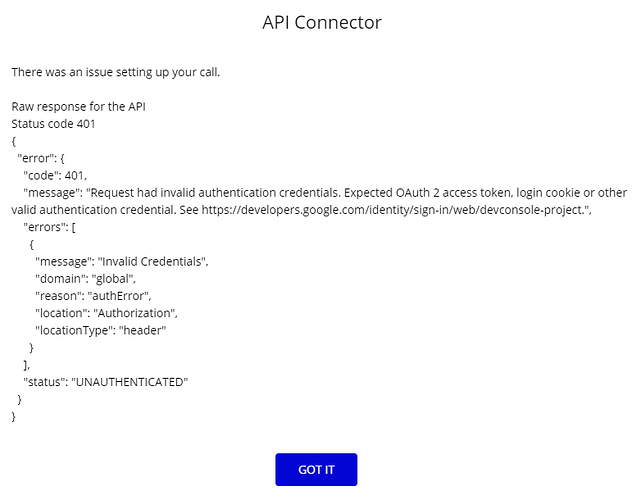The height and width of the screenshot is (500, 636).
Task: Click the "Invalid Credentials" message line
Action: click(122, 262)
